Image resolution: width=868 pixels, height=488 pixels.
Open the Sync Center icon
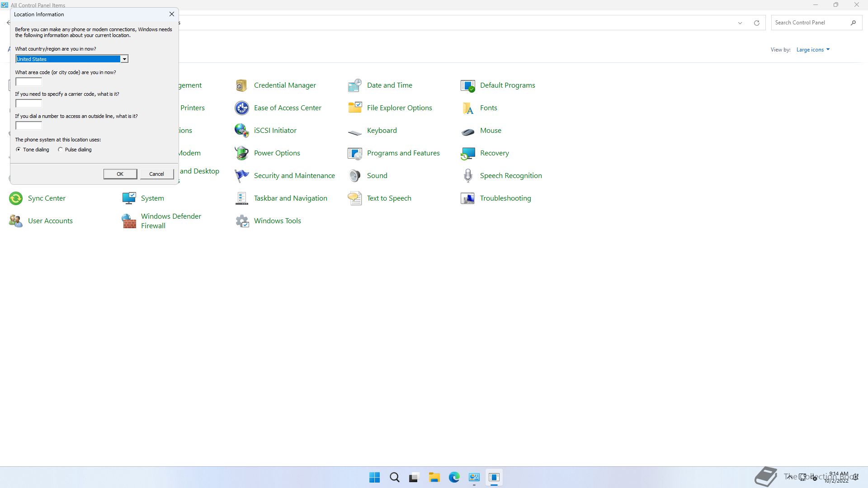point(16,198)
